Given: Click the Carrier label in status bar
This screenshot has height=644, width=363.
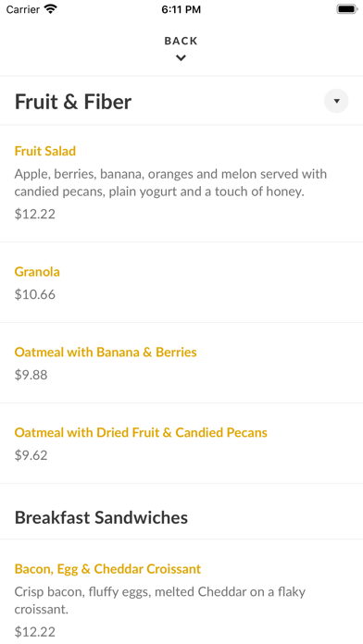Looking at the screenshot, I should (x=22, y=9).
